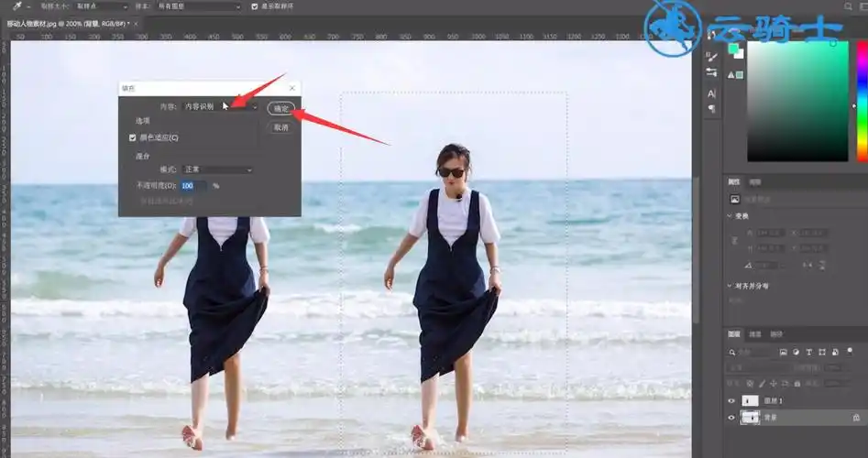Toggle the 颜色适应 checkbox
Image resolution: width=868 pixels, height=458 pixels.
point(134,137)
